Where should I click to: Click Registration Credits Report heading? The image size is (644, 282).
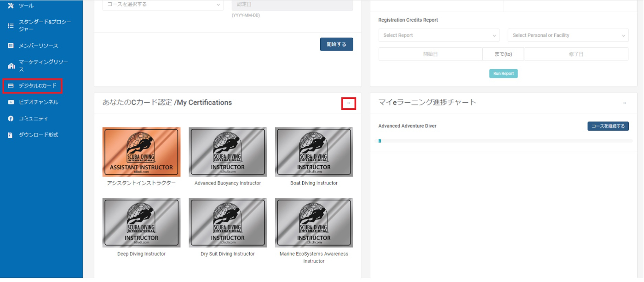point(408,20)
